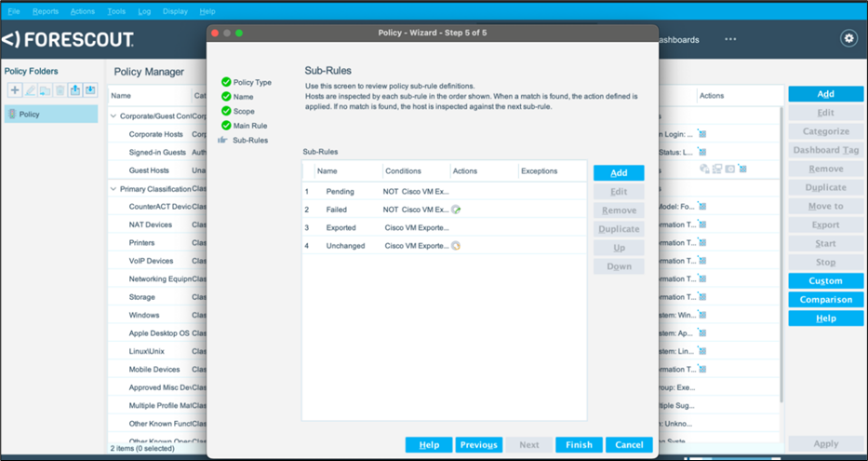Screen dimensions: 868x461
Task: Click Conditions column header in Sub-Rules table
Action: coord(416,170)
